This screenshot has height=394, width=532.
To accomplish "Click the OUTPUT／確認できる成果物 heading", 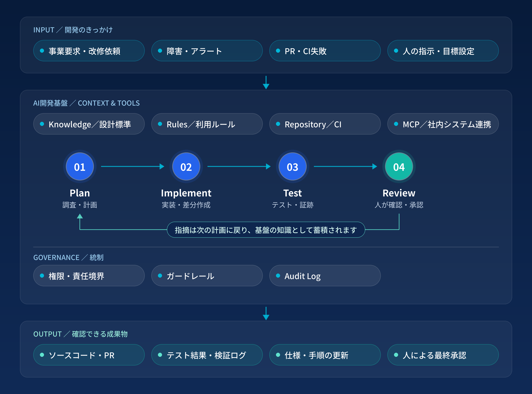I will pyautogui.click(x=80, y=334).
